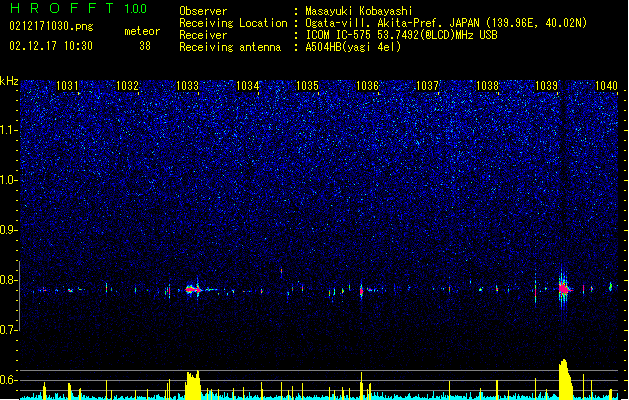Image resolution: width=629 pixels, height=400 pixels.
Task: Click the meteor count 38
Action: coord(145,46)
